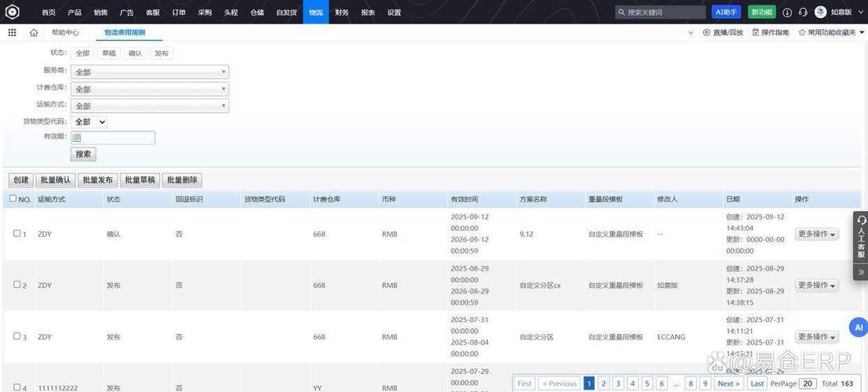Open the 人工客服 side widget

861,238
